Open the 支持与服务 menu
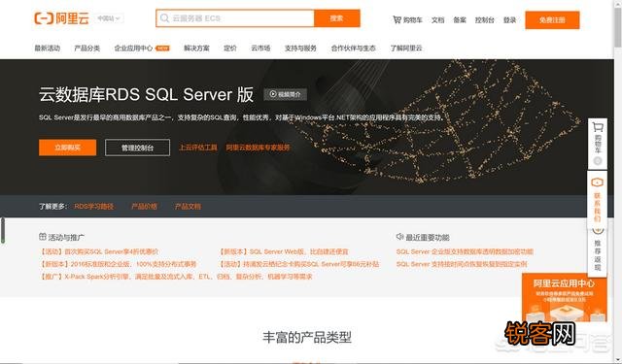 coord(300,49)
